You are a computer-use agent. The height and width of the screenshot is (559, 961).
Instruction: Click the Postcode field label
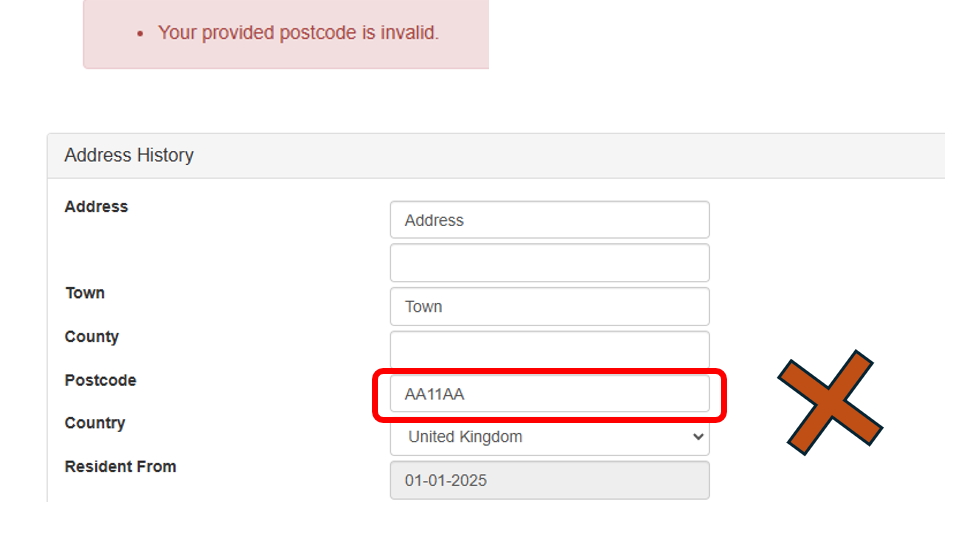[x=100, y=380]
